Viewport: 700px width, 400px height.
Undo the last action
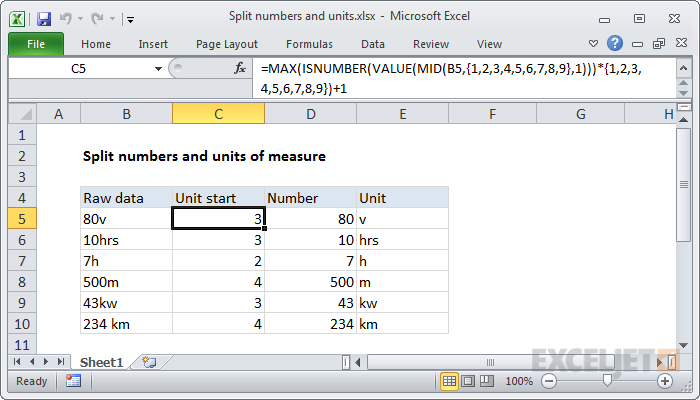66,18
